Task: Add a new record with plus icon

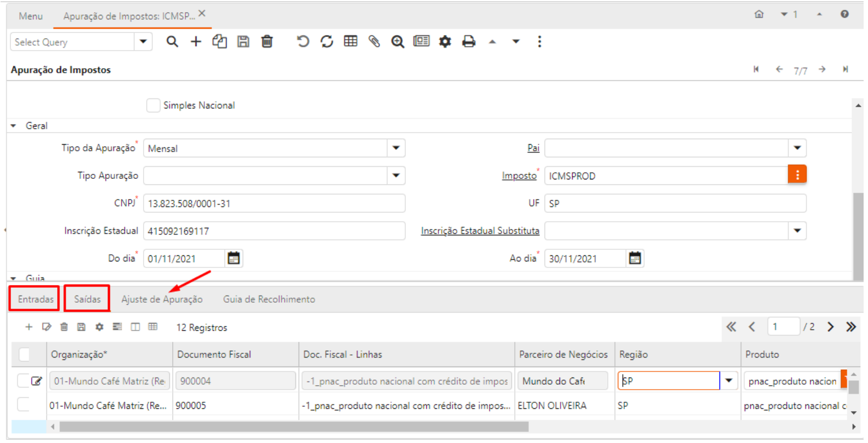Action: pos(196,42)
